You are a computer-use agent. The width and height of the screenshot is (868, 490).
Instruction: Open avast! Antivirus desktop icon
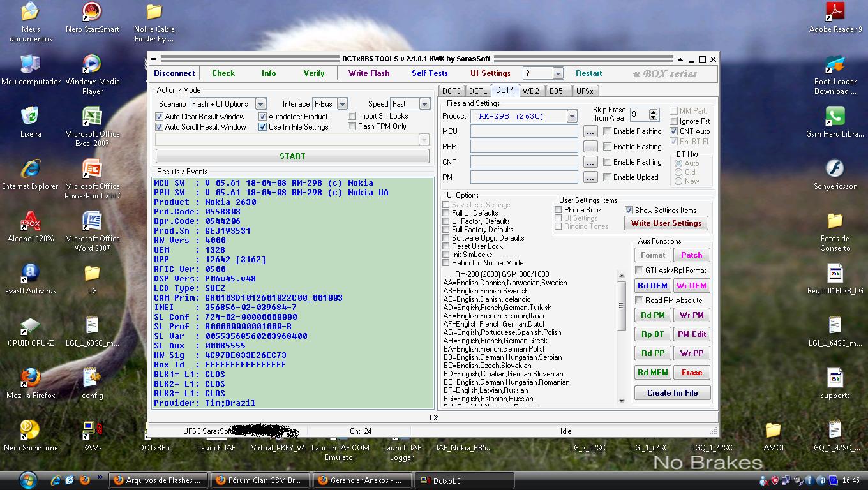click(31, 279)
